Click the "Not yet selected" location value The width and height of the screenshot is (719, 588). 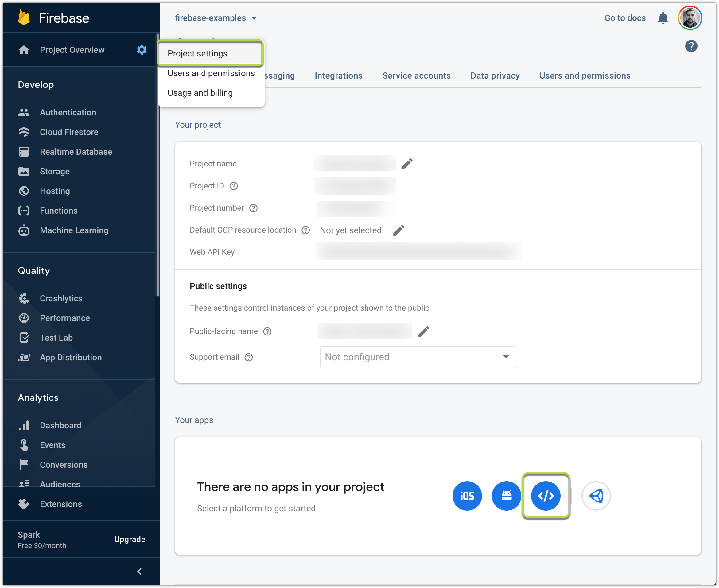(350, 230)
